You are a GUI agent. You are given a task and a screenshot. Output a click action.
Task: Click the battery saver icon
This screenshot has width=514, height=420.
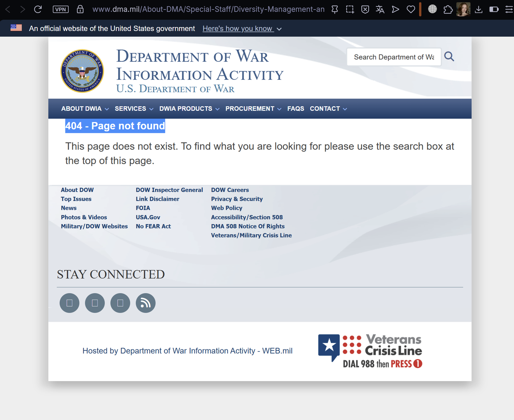494,9
